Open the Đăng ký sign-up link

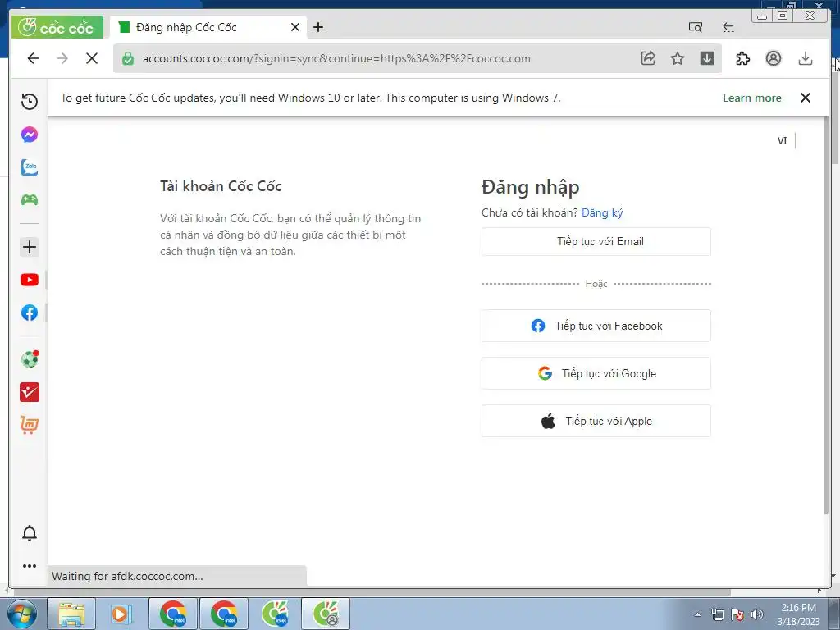click(602, 212)
